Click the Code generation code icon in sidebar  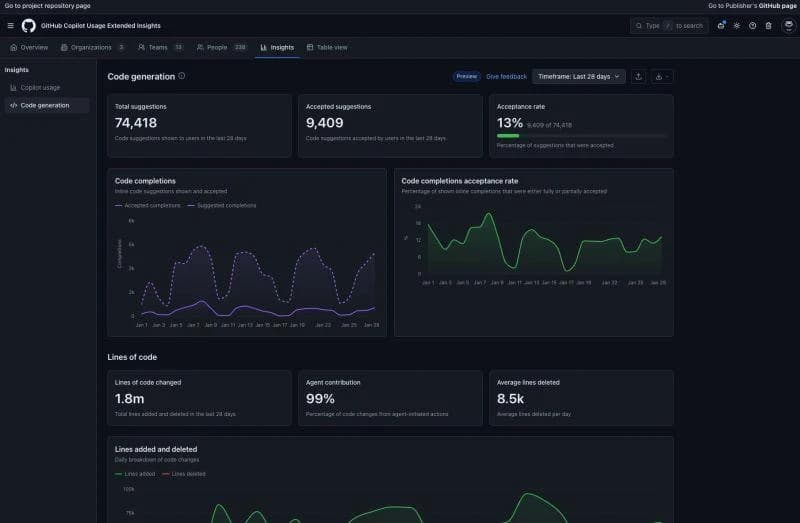13,106
